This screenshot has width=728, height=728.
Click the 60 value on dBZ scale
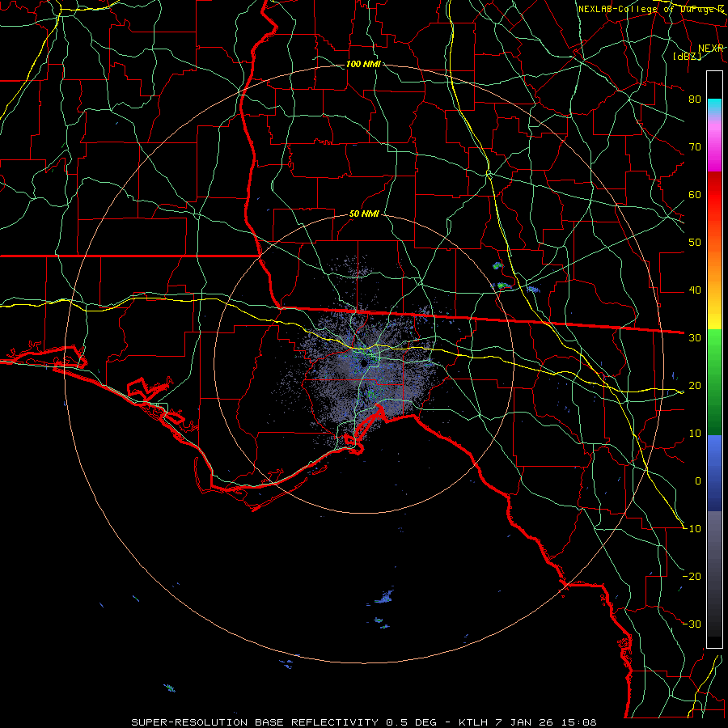tap(695, 194)
